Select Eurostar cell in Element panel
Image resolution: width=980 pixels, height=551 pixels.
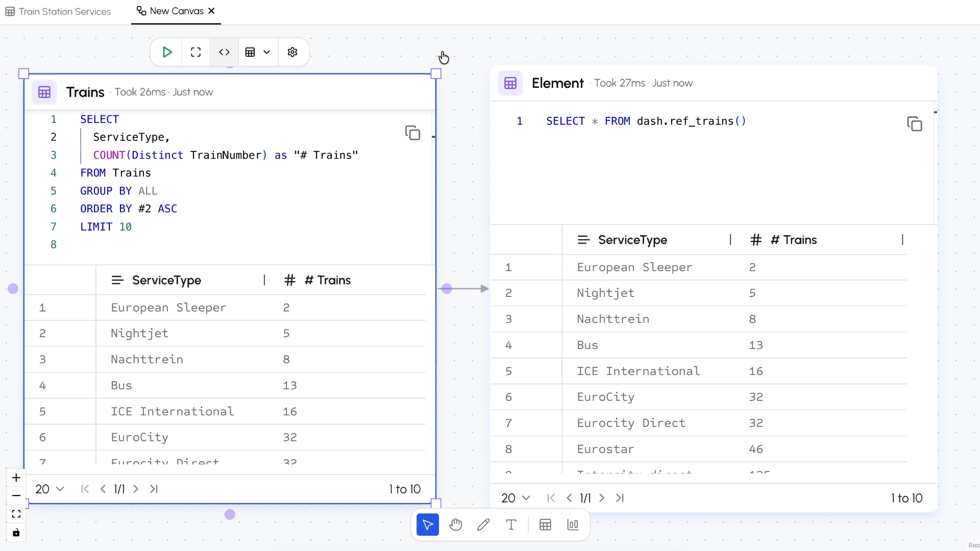pyautogui.click(x=605, y=449)
